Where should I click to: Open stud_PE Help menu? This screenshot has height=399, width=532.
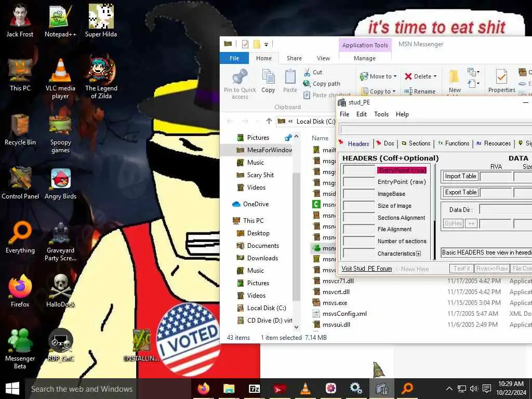click(x=402, y=114)
